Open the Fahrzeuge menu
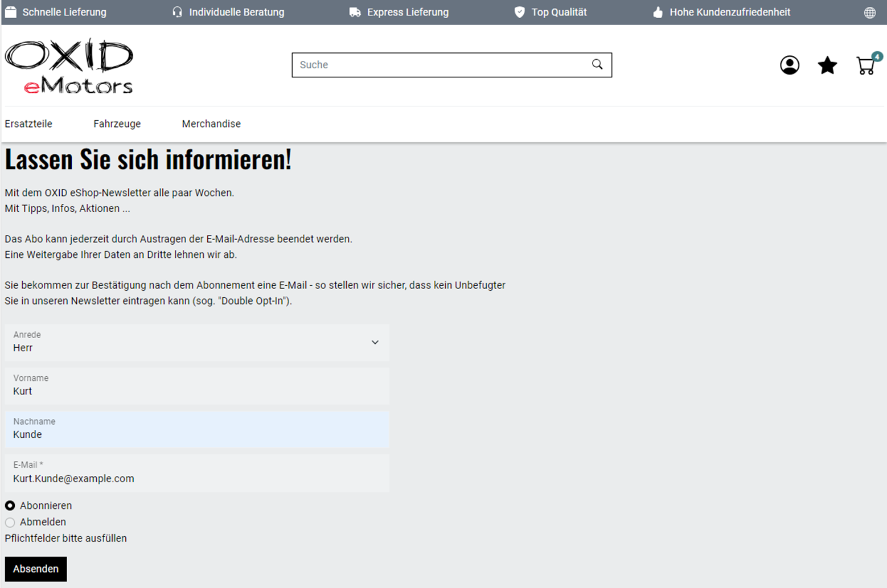 point(117,124)
